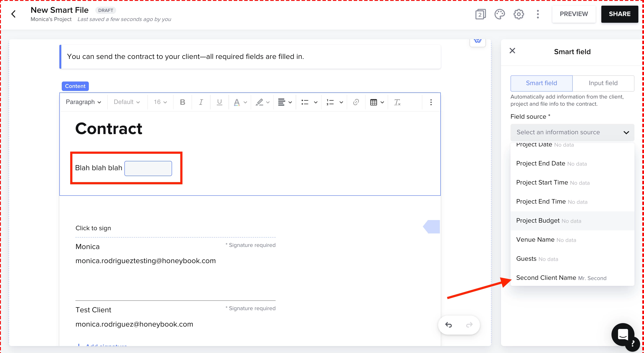
Task: Open the font size 16 dropdown
Action: tap(160, 102)
